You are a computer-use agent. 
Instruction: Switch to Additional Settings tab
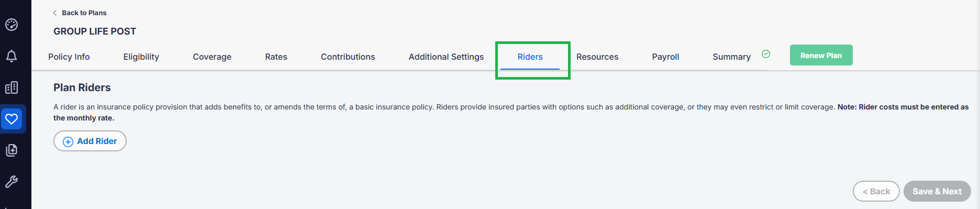tap(446, 57)
